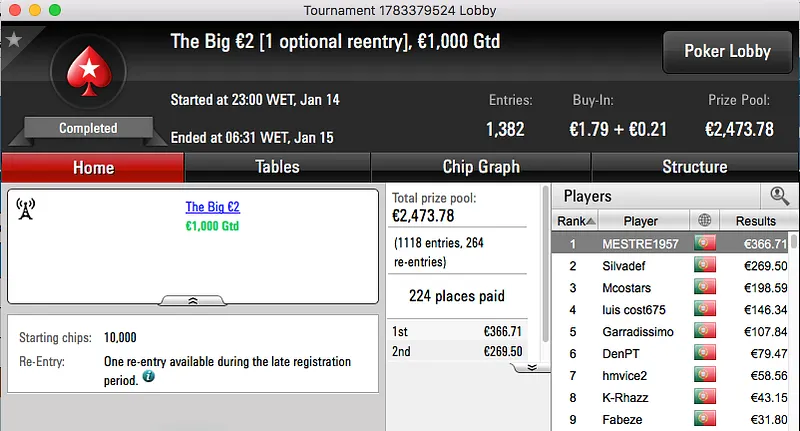Open player search magnifier icon
This screenshot has width=800, height=431.
[x=777, y=196]
